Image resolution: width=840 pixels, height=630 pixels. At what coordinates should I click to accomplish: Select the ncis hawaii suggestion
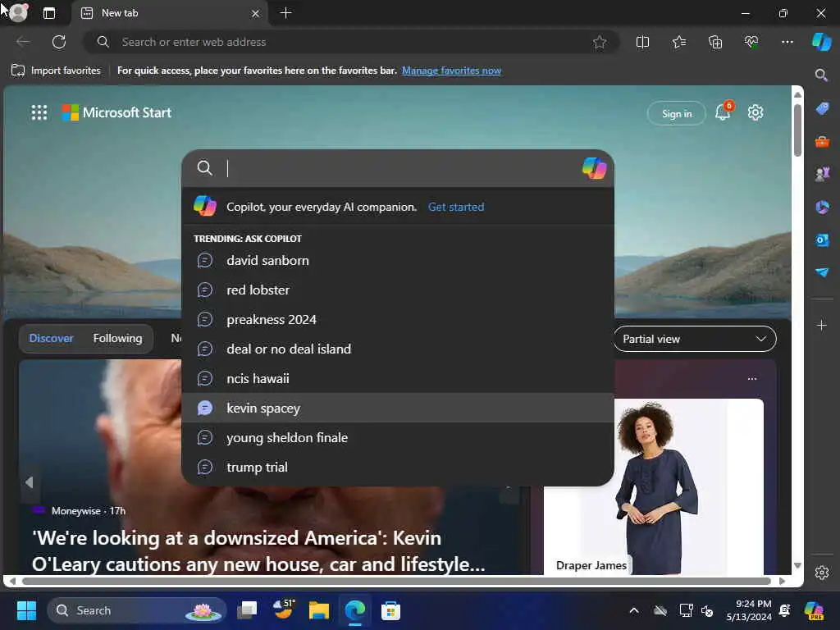[398, 378]
